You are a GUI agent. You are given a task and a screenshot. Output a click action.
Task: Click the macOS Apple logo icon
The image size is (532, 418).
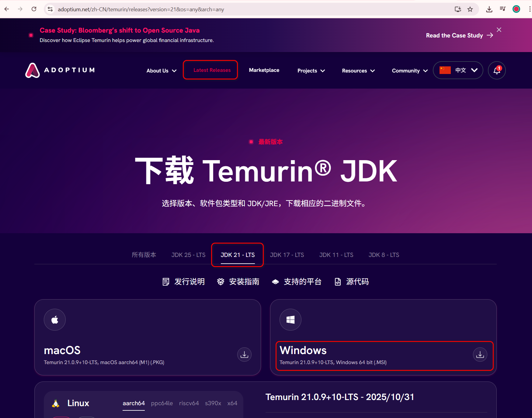55,320
